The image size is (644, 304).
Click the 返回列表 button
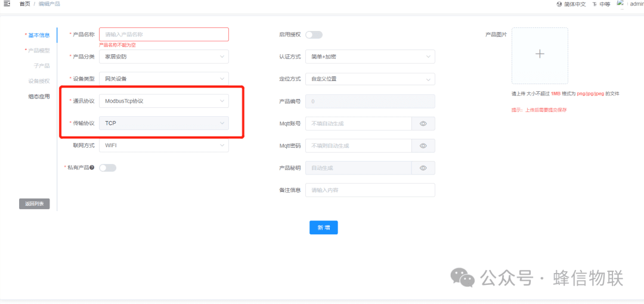pos(35,204)
